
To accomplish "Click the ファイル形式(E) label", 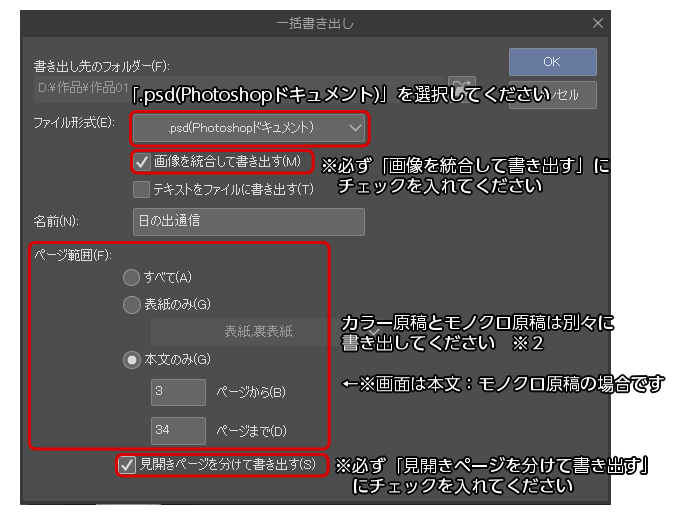I will 74,122.
